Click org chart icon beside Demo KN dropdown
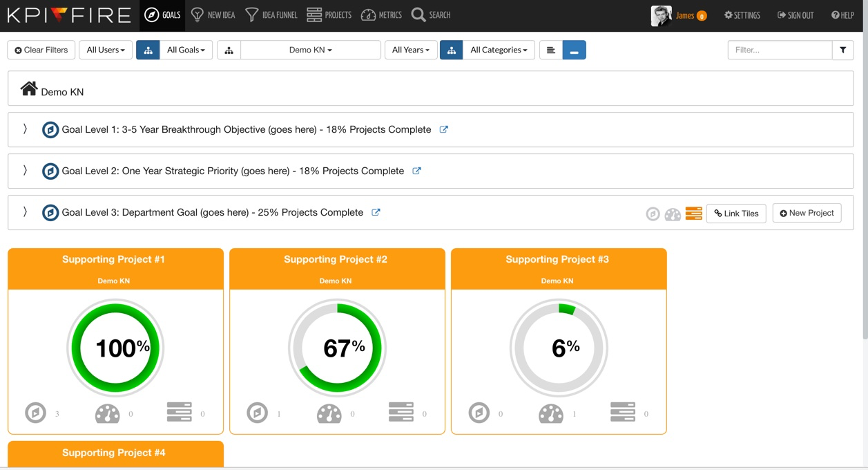The height and width of the screenshot is (470, 868). click(229, 50)
